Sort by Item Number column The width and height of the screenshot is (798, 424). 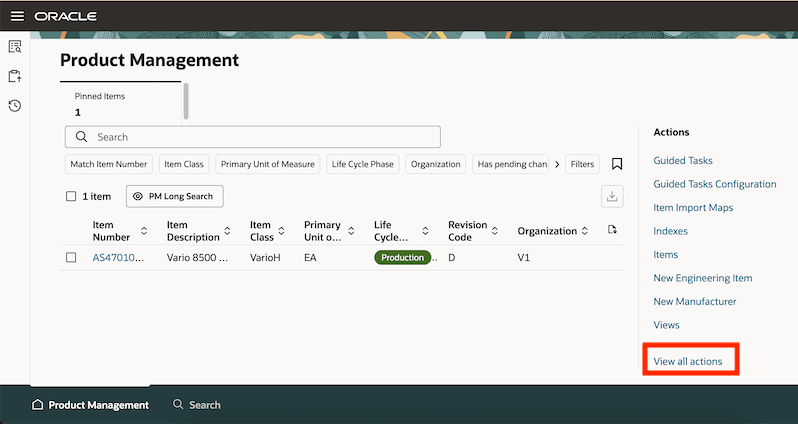pos(144,231)
